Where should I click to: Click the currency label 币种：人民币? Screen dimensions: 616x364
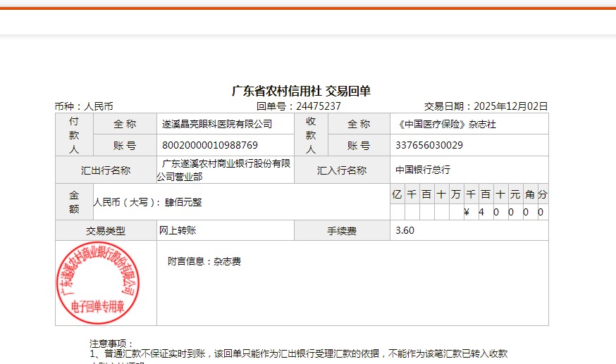coord(84,106)
